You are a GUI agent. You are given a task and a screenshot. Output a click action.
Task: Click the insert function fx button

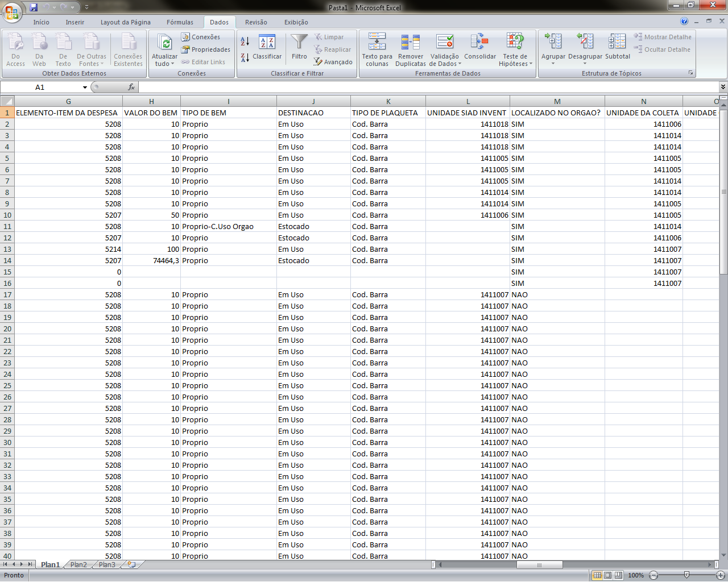(131, 87)
